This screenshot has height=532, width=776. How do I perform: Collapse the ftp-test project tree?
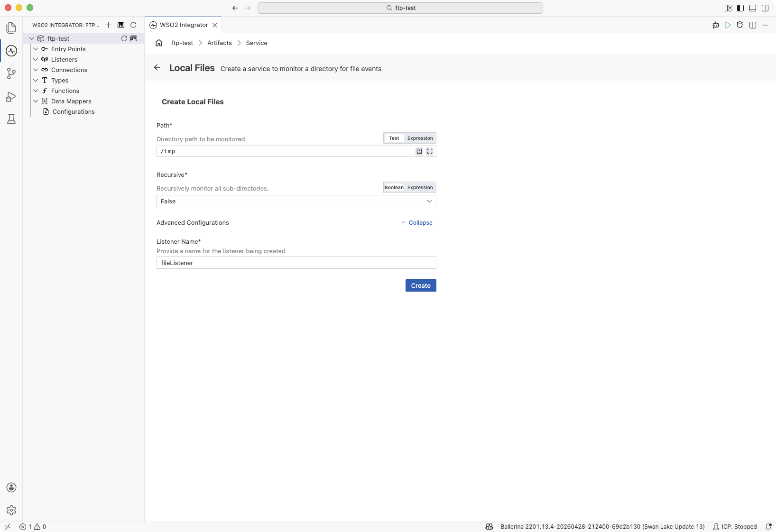(x=32, y=38)
